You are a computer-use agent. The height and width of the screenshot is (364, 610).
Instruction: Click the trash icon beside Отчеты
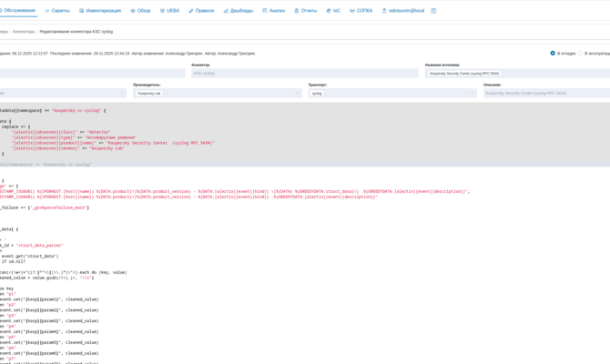coord(297,11)
